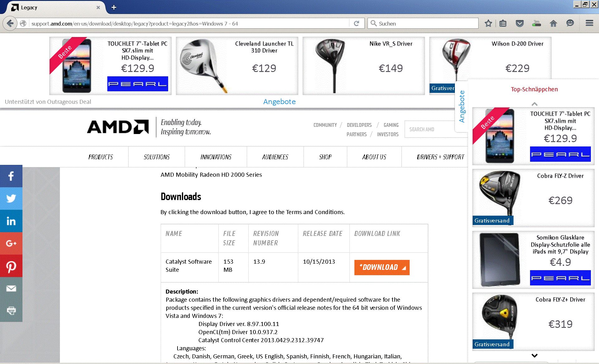
Task: Share page via Facebook sidebar icon
Action: (11, 176)
